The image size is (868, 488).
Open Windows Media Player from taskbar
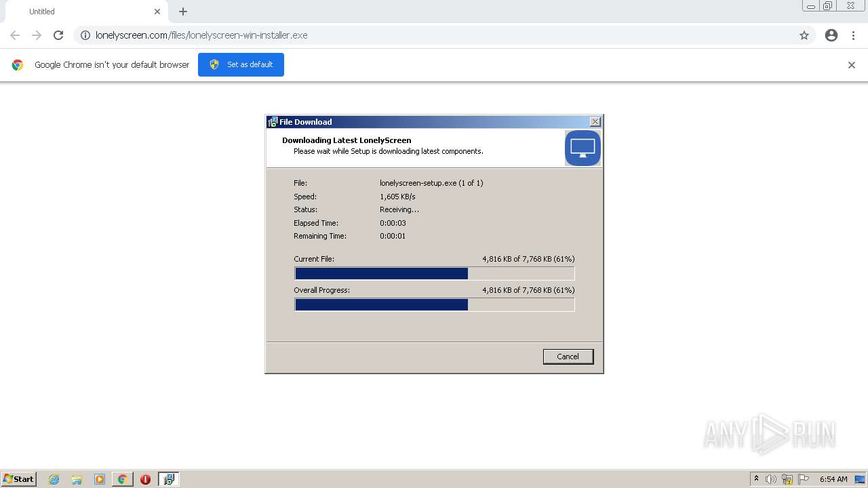(100, 479)
